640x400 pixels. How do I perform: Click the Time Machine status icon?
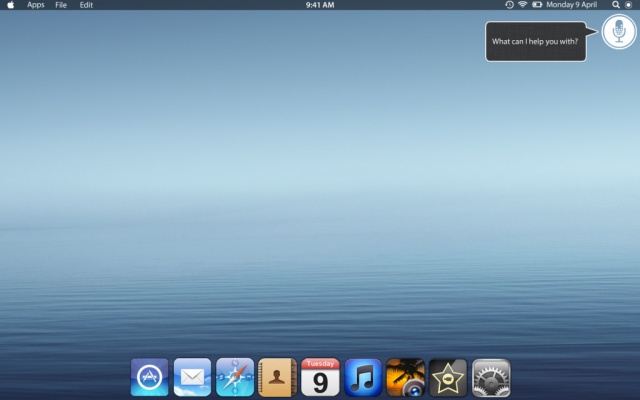[x=509, y=5]
